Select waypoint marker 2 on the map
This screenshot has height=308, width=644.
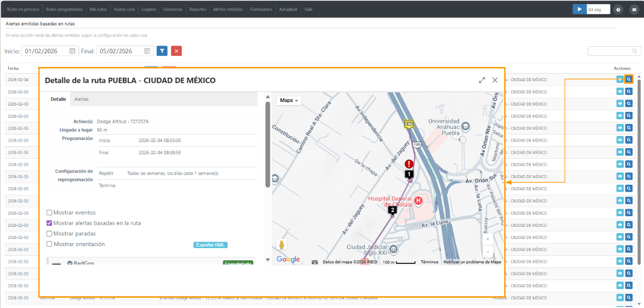(x=392, y=210)
